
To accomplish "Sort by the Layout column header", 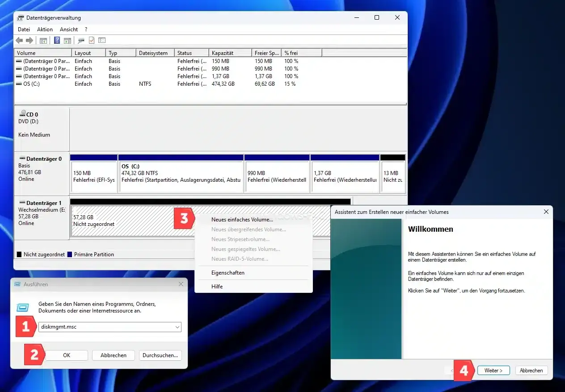I will pos(89,53).
